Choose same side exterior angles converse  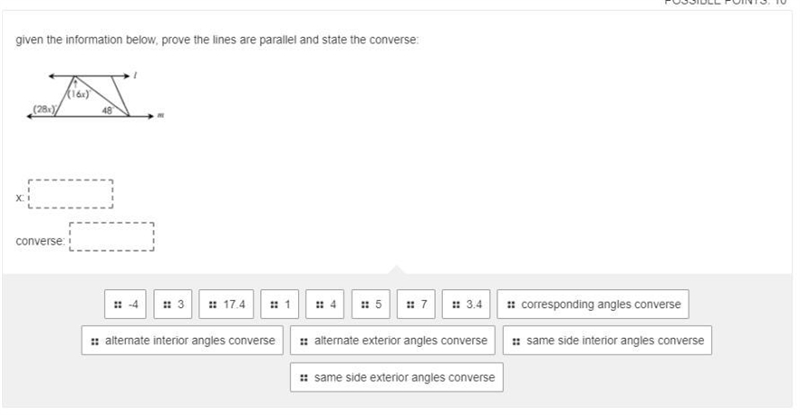[397, 377]
